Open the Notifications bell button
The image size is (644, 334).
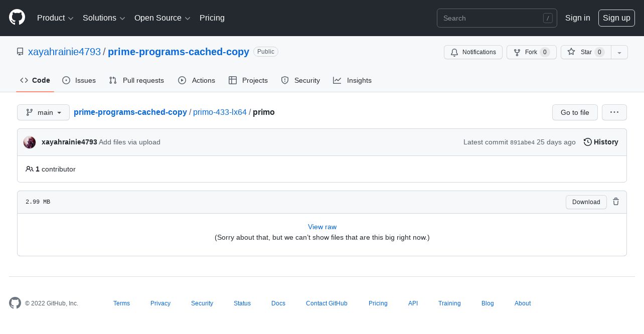[473, 52]
